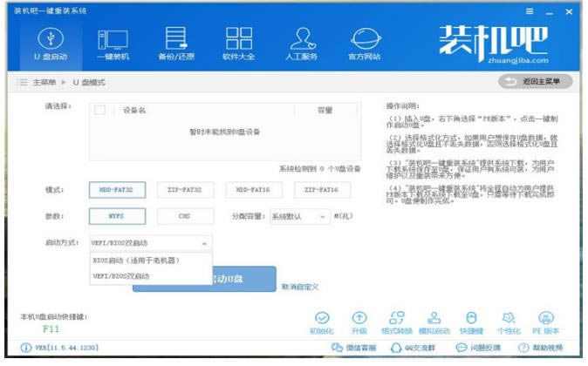Click 主菜单 breadcrumb
This screenshot has height=366, width=588.
(x=44, y=83)
